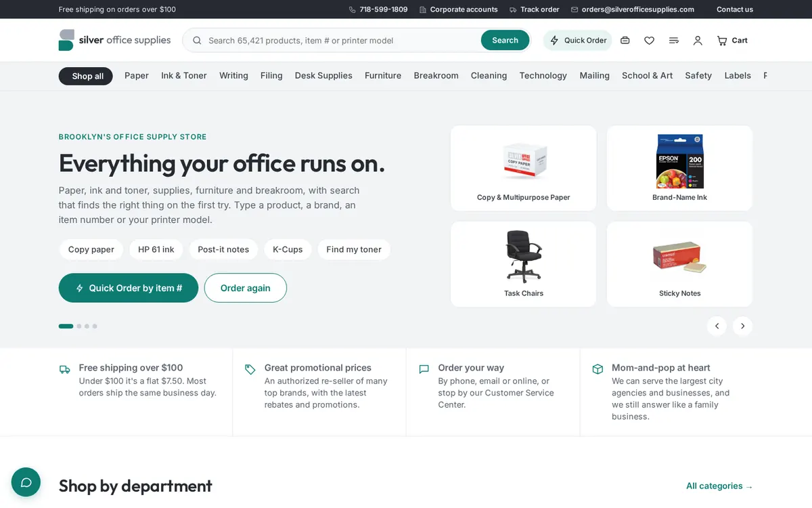This screenshot has width=812, height=508.
Task: Open the Ink & Toner category
Action: pyautogui.click(x=184, y=76)
